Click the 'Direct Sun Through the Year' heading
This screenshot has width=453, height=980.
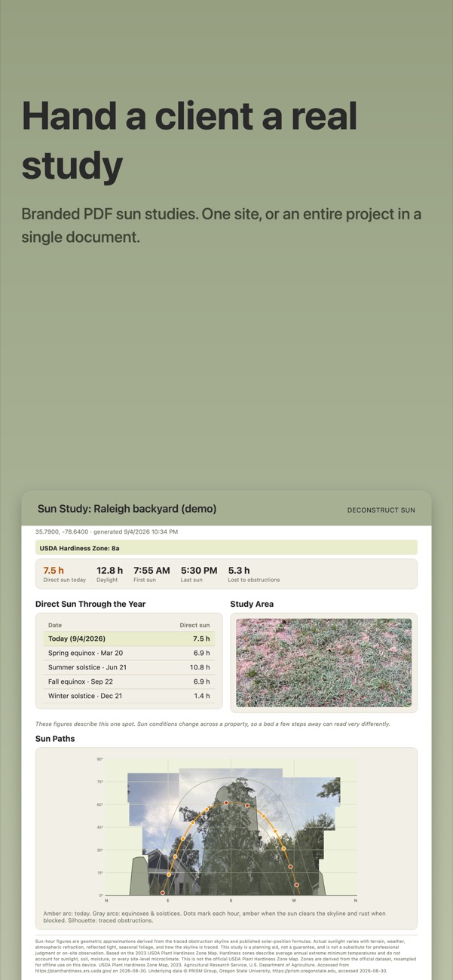coord(90,604)
